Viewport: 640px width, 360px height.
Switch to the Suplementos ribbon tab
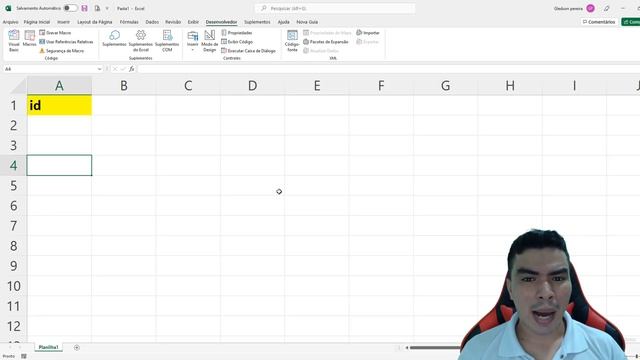point(257,22)
